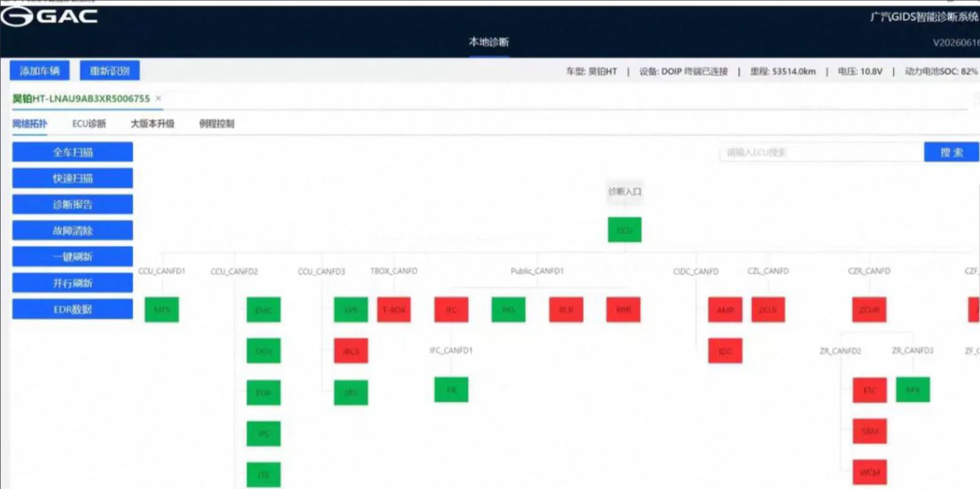980x489 pixels.
Task: Open the 大版本升级 tab
Action: click(x=153, y=124)
